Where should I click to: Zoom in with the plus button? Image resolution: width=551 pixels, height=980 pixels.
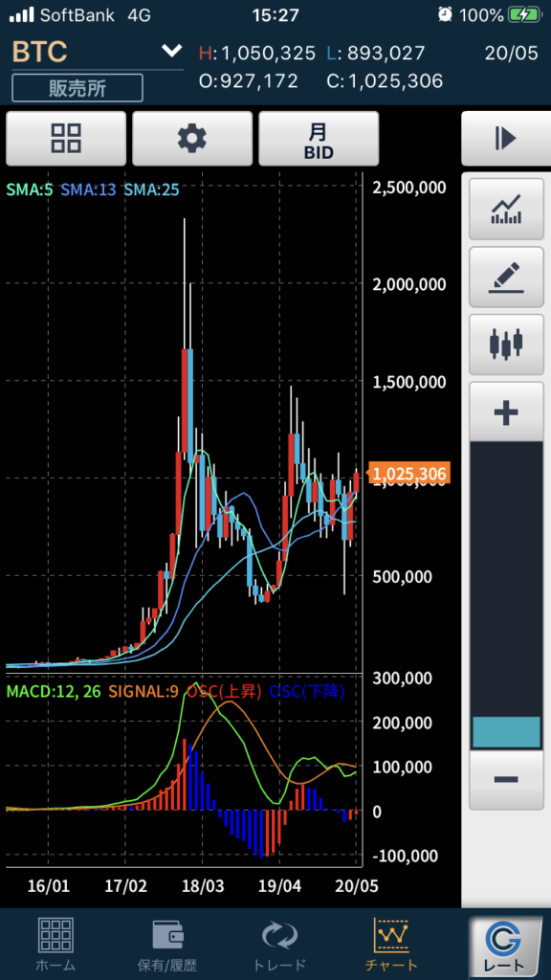click(506, 412)
